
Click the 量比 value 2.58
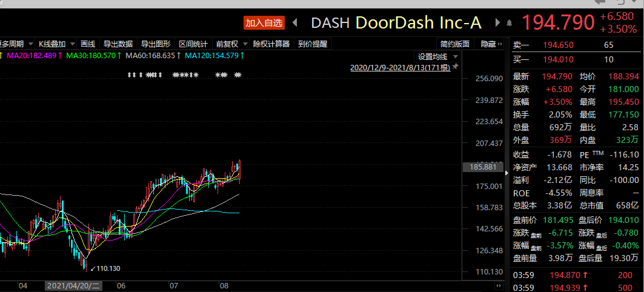click(631, 127)
